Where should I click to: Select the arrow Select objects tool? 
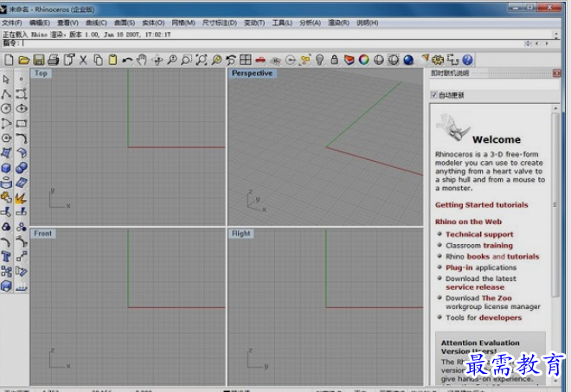pyautogui.click(x=6, y=79)
